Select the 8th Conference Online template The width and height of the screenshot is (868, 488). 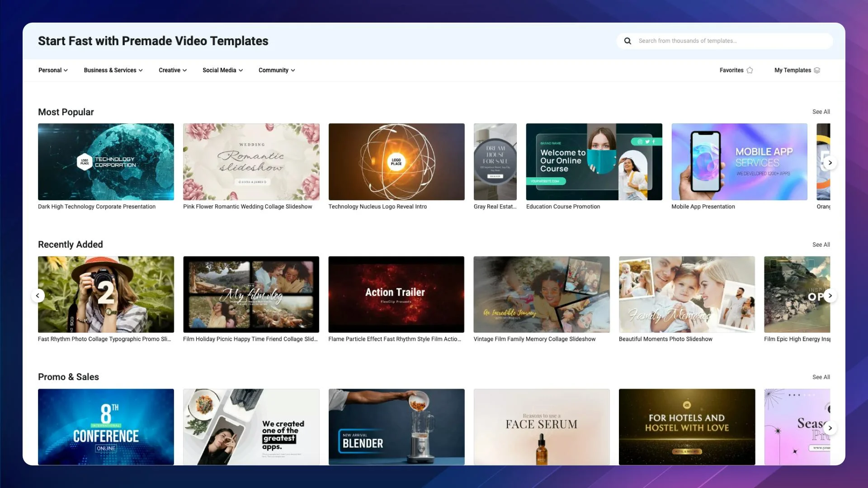coord(106,427)
